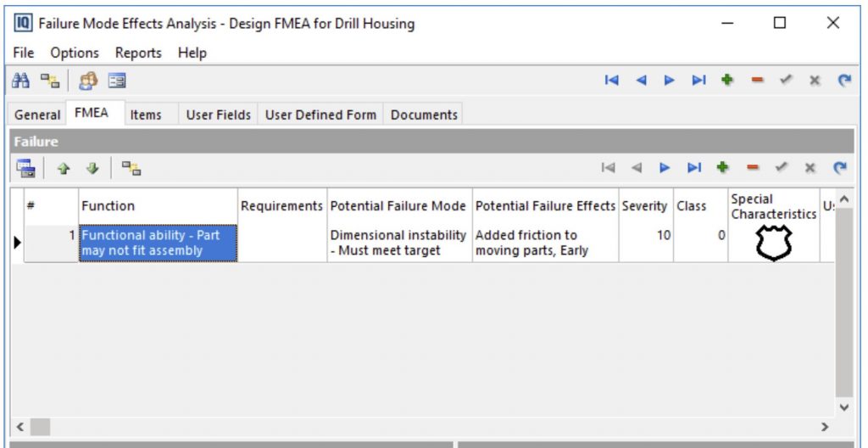The height and width of the screenshot is (448, 868).
Task: Add a new failure row with green plus
Action: (722, 168)
